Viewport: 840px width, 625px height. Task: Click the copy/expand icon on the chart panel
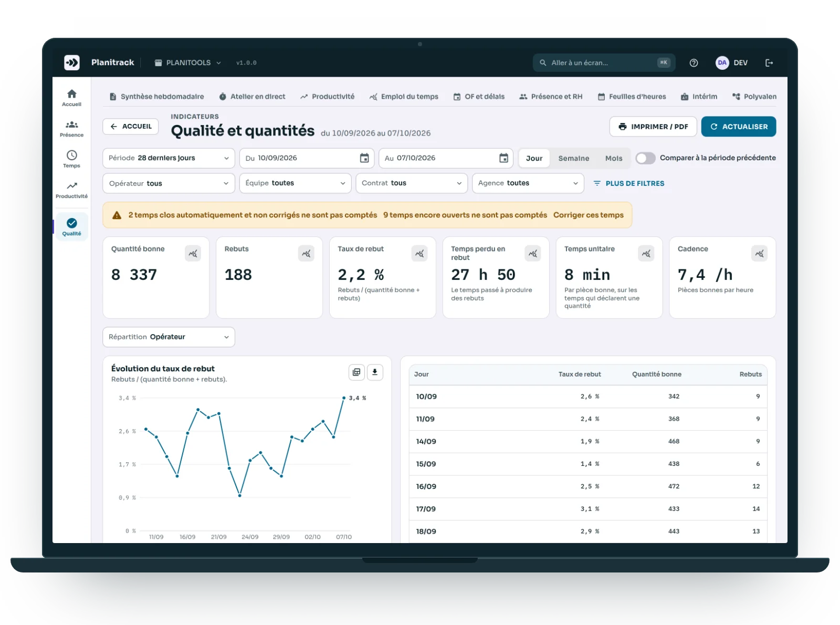(356, 372)
